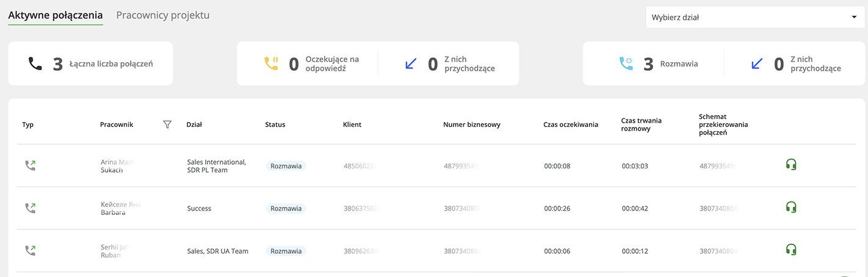Click the Rozmawia status badge in Success row
The width and height of the screenshot is (868, 277).
(x=286, y=209)
